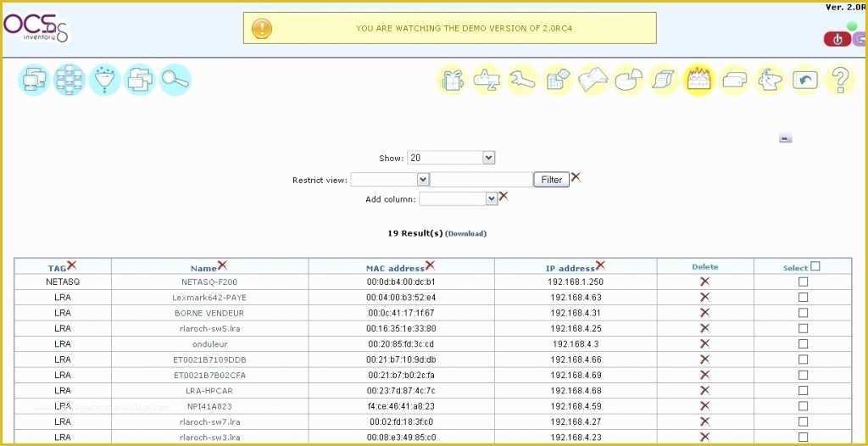Click the IP 192.168.4.59
Screen dimensions: 868x446
576,406
